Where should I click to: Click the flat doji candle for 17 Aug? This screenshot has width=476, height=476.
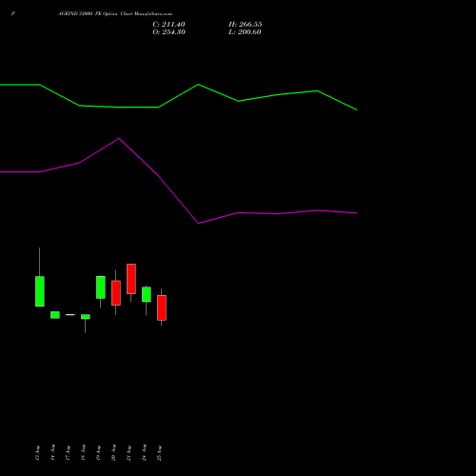coord(70,315)
